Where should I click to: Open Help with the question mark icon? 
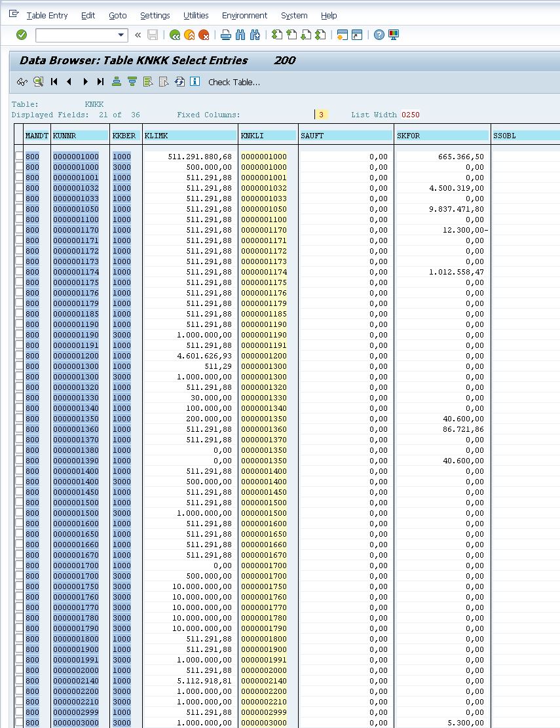tap(379, 35)
